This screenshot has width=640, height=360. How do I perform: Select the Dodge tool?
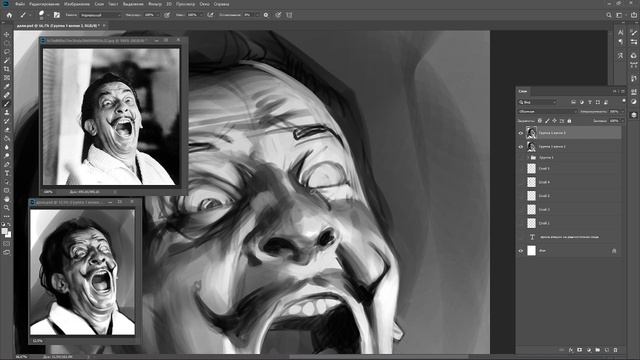pyautogui.click(x=7, y=156)
